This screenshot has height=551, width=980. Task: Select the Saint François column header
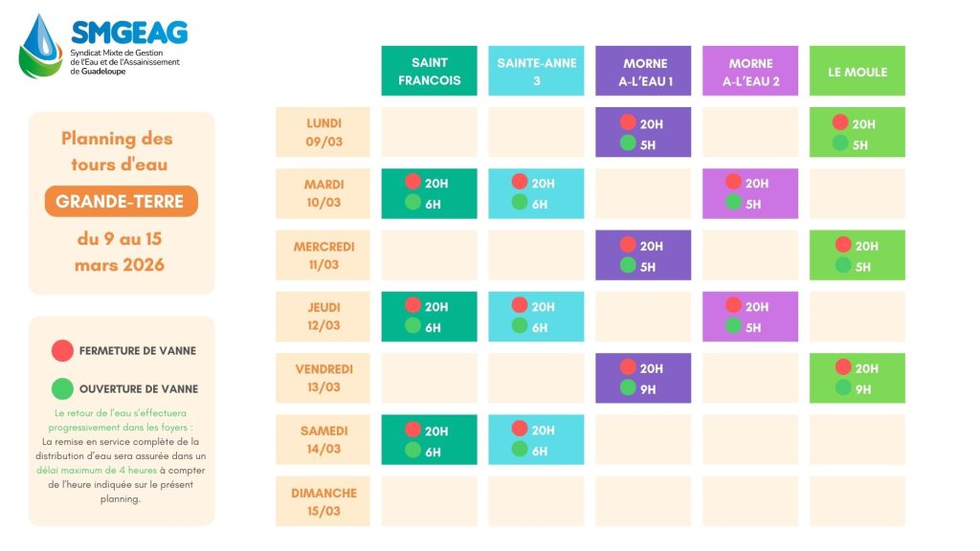point(429,72)
